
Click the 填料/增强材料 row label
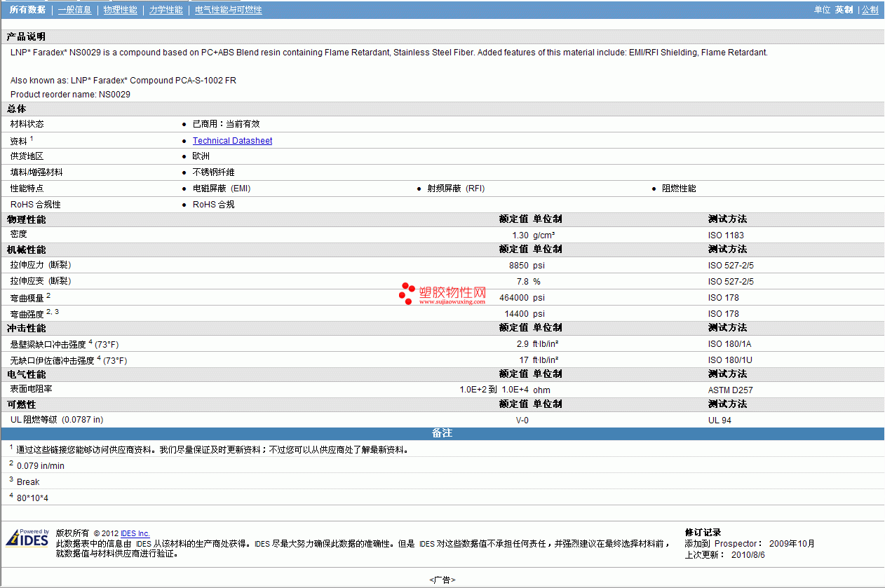click(36, 172)
